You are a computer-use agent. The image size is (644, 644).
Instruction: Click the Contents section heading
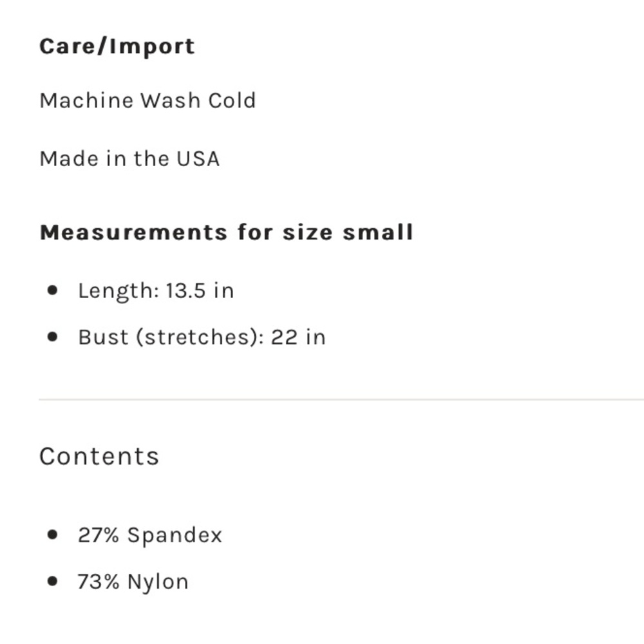(x=99, y=456)
